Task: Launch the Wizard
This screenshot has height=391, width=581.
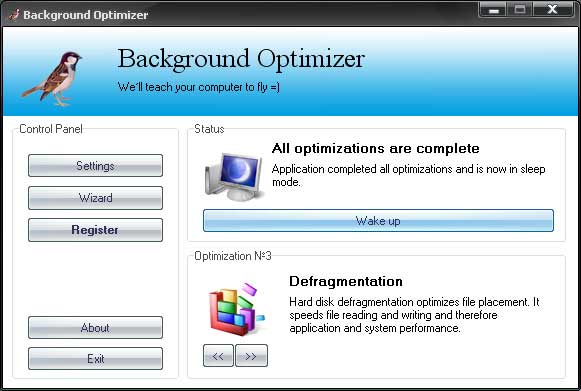Action: click(x=95, y=198)
